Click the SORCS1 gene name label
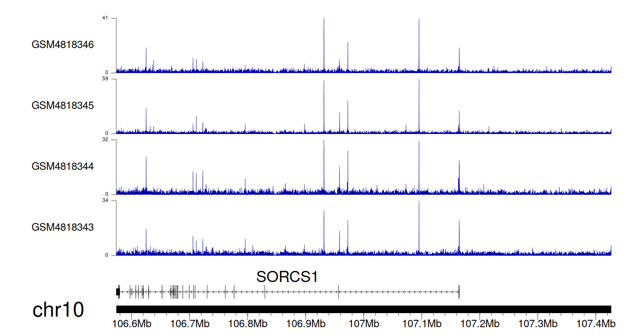644x335 pixels. [x=287, y=277]
